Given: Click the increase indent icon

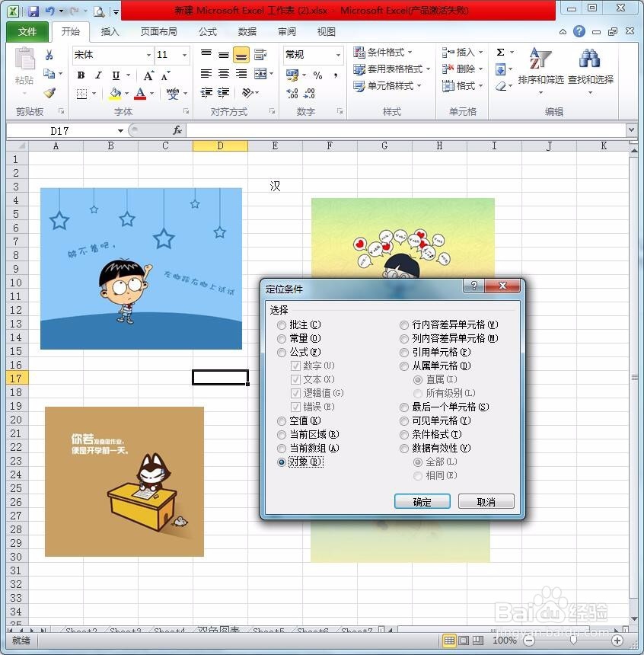Looking at the screenshot, I should [224, 92].
